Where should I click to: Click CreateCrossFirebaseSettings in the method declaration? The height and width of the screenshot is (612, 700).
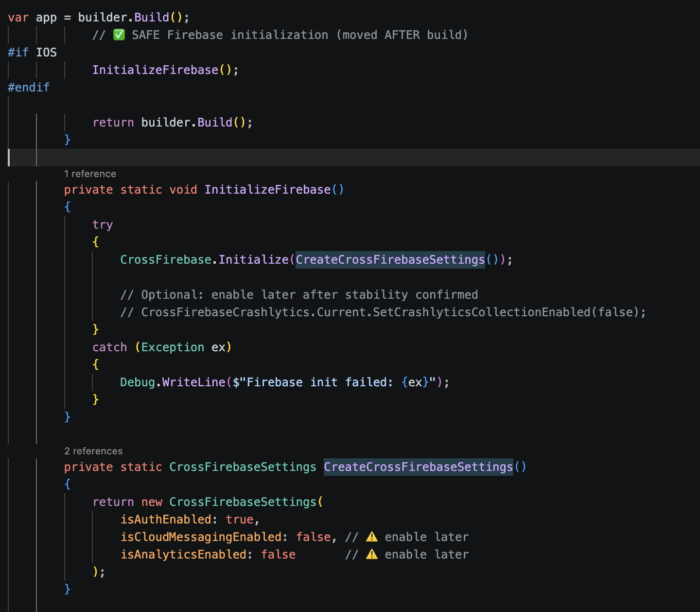point(419,467)
